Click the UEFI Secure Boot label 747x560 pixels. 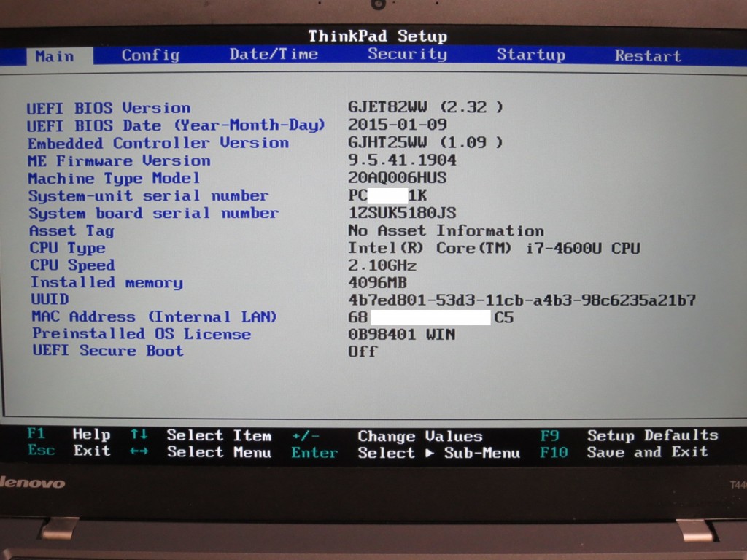[x=108, y=351]
